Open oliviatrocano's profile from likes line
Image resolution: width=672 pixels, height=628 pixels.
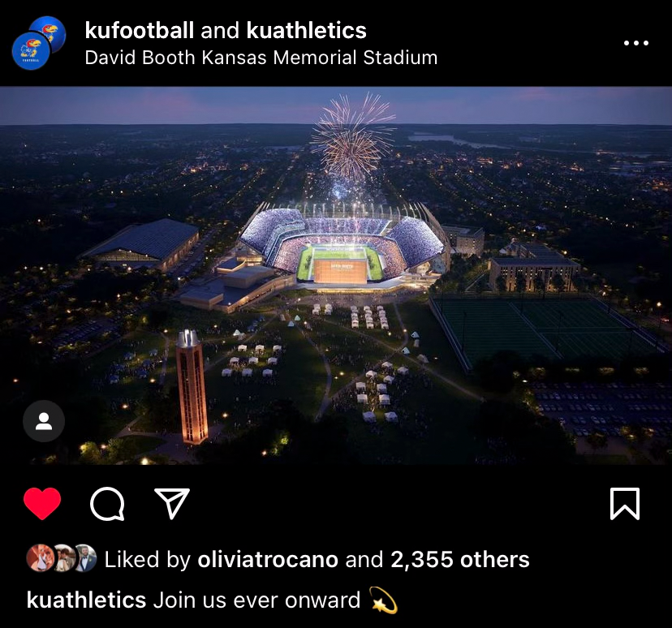tap(268, 560)
